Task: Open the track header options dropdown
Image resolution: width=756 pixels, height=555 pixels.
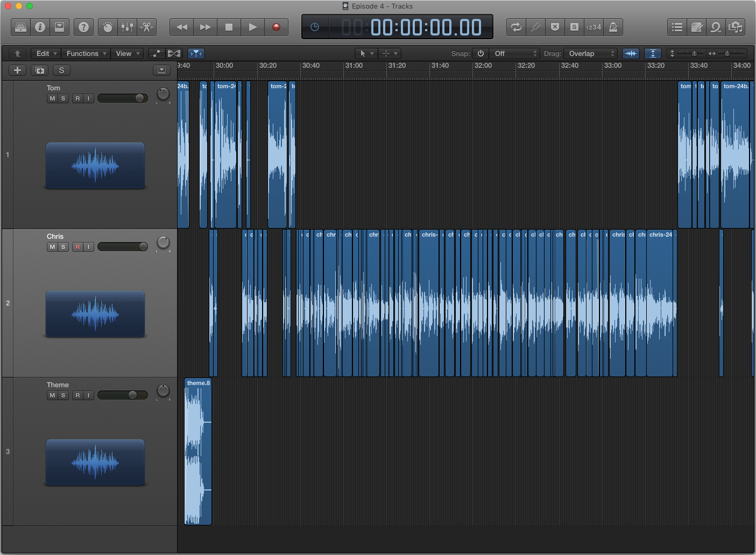Action: pos(161,70)
